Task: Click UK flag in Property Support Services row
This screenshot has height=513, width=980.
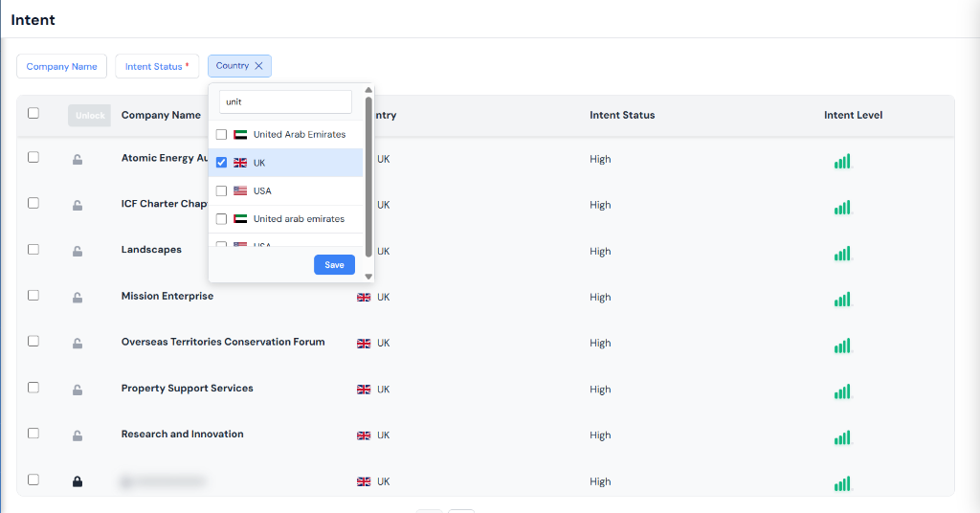Action: point(364,390)
